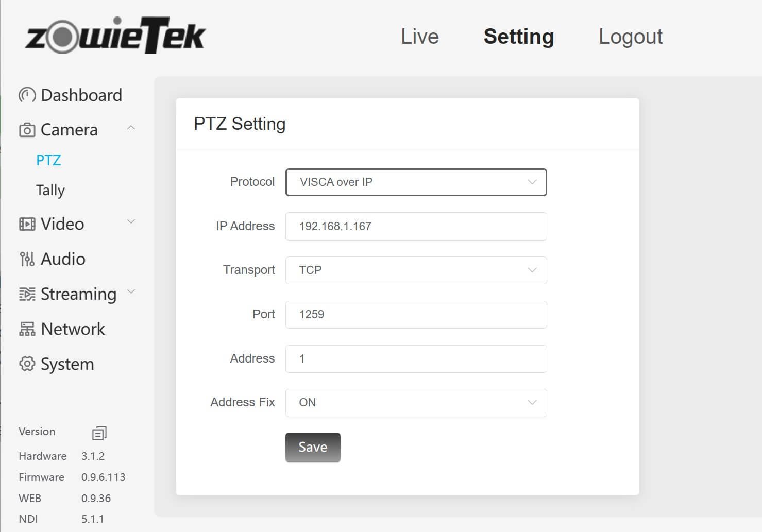This screenshot has height=532, width=762.
Task: Open Network settings via network icon
Action: coord(26,329)
